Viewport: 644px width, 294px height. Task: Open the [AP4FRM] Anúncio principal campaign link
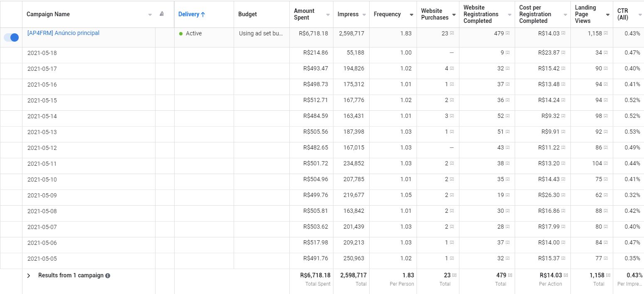click(x=63, y=33)
